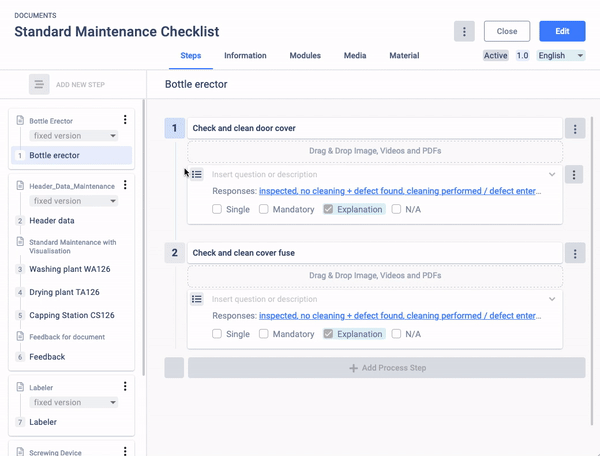Select Bottle erector step in sidebar
600x456 pixels.
[x=72, y=155]
